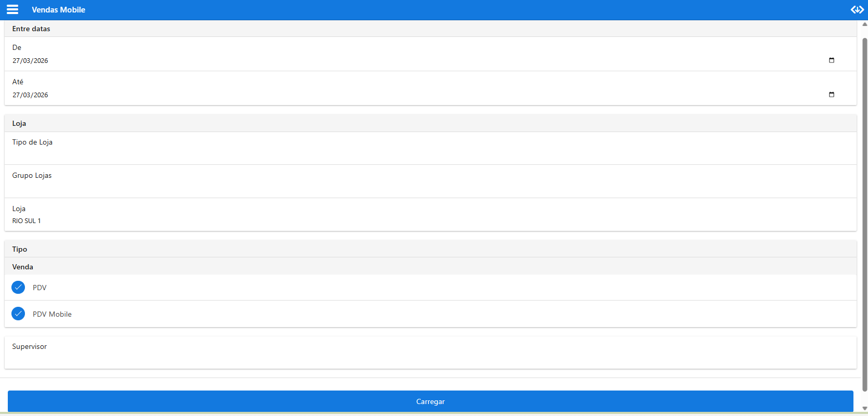This screenshot has height=416, width=868.
Task: Open the hamburger navigation menu
Action: (12, 10)
